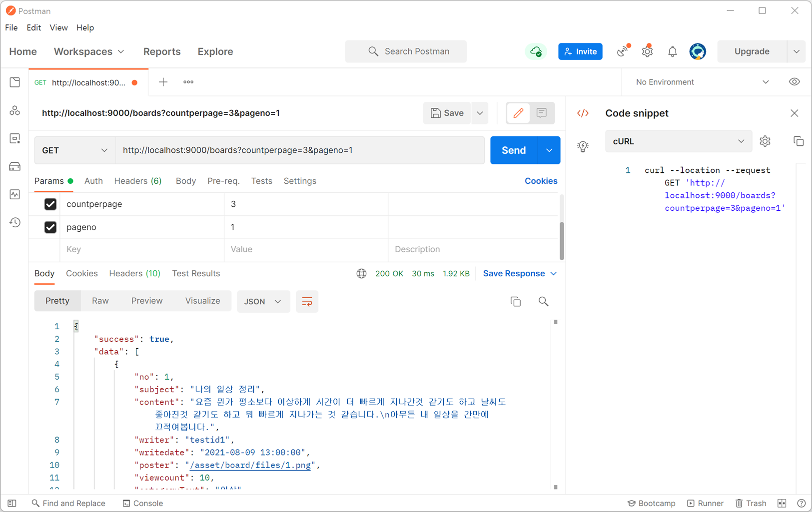Open the settings gear in header
812x512 pixels.
click(648, 51)
